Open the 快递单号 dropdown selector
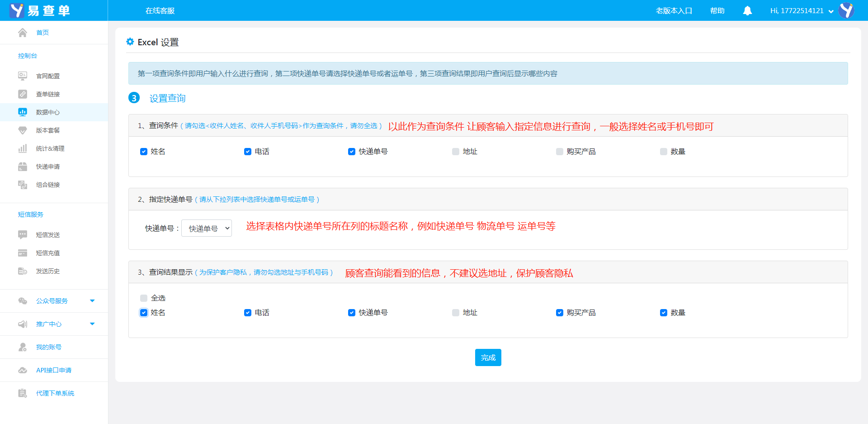The image size is (868, 424). click(x=207, y=229)
